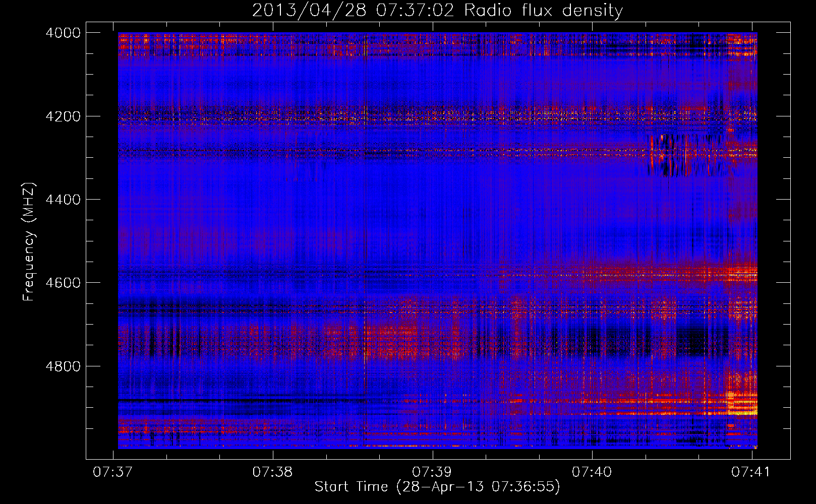Select the 4200 frequency tick label
This screenshot has height=504, width=816.
pyautogui.click(x=63, y=116)
